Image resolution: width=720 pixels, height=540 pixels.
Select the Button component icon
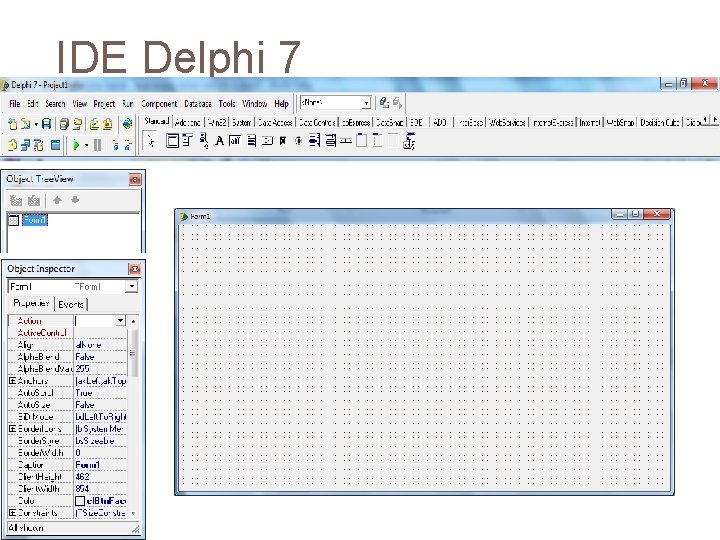point(267,141)
